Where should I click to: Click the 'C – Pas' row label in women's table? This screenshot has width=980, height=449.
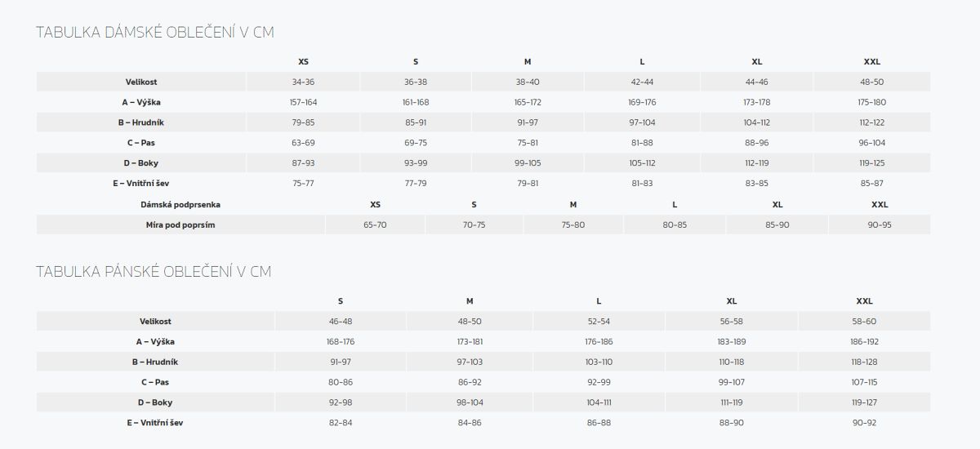[x=141, y=143]
